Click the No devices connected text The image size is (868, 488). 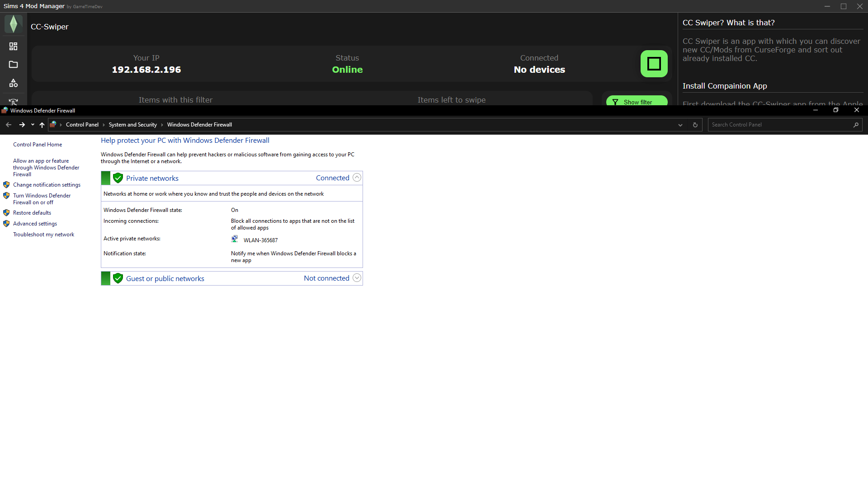(539, 70)
